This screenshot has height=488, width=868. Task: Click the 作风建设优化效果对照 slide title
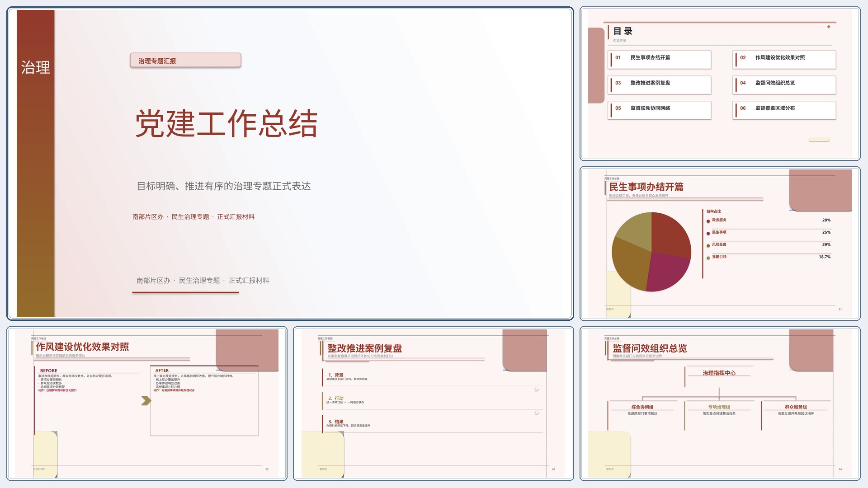click(x=82, y=347)
